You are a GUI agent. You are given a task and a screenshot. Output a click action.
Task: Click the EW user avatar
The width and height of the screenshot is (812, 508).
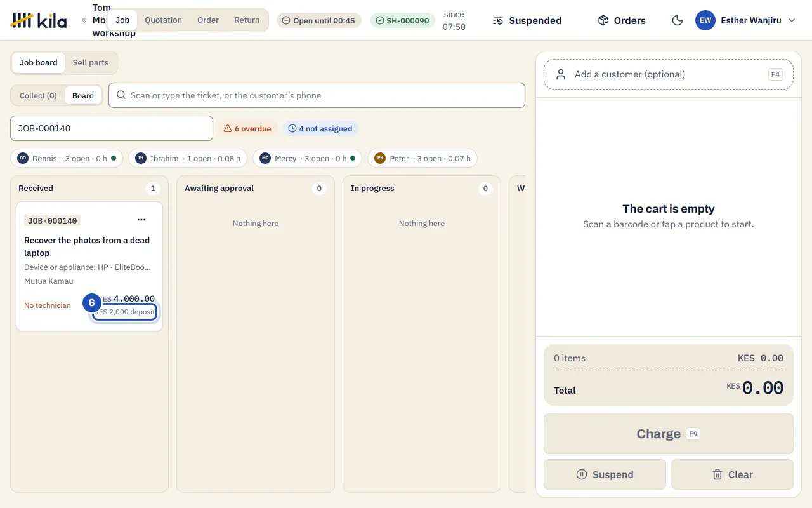[705, 20]
